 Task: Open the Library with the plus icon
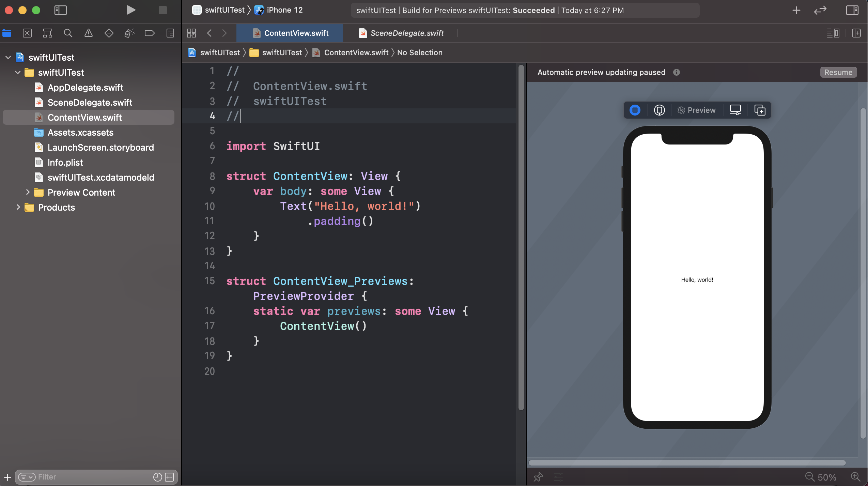[x=796, y=10]
